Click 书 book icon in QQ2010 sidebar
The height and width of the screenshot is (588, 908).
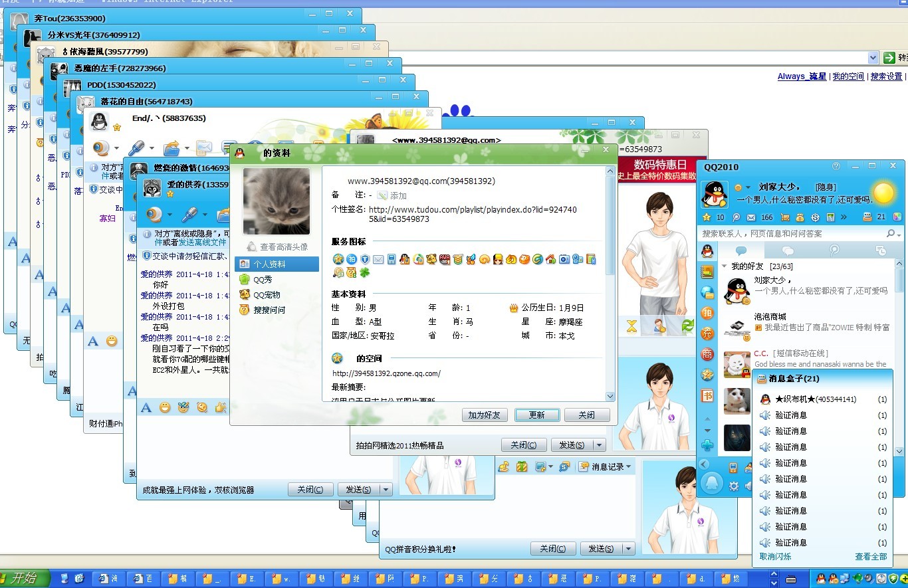pos(707,396)
